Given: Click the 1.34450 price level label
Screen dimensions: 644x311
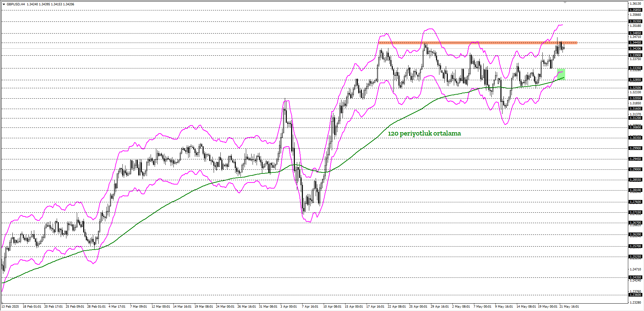Looking at the screenshot, I should [x=635, y=43].
